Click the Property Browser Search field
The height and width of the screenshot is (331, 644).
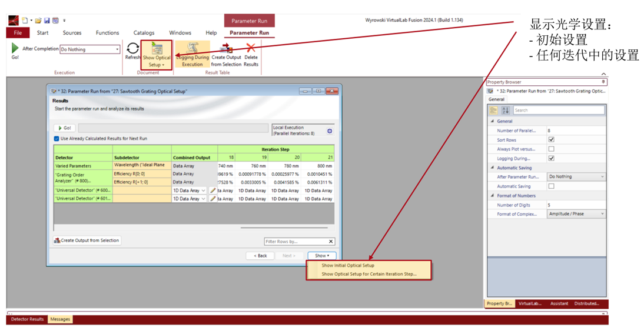point(559,111)
